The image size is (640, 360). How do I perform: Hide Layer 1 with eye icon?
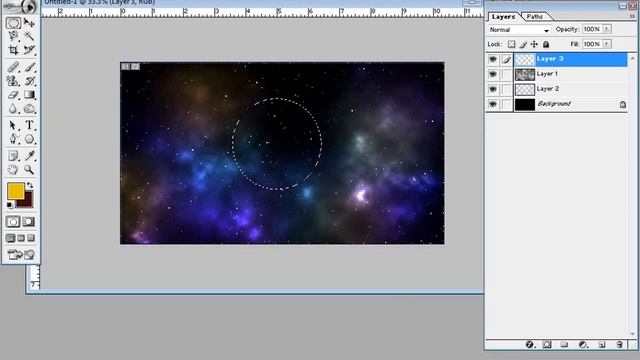493,74
